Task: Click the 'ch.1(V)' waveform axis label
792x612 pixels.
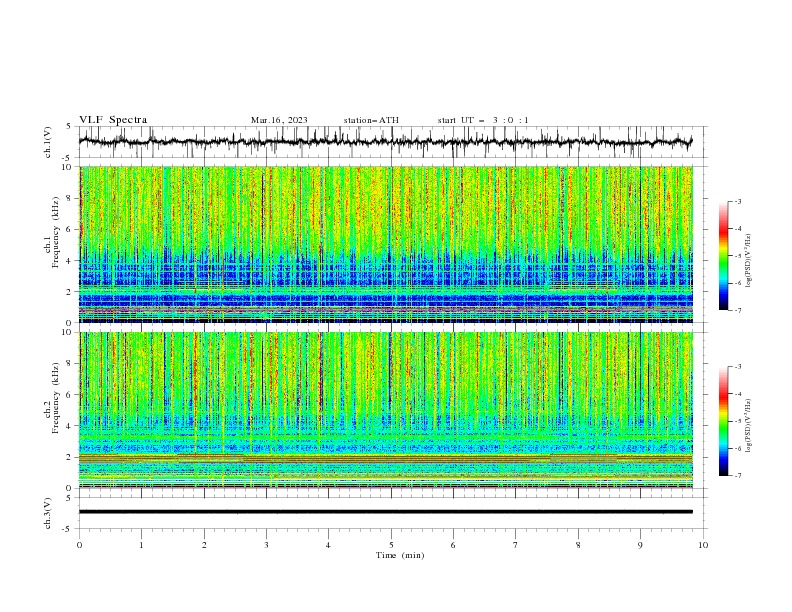Action: click(47, 142)
